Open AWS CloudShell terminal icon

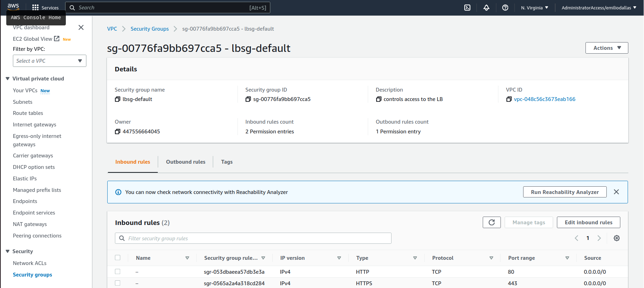(x=467, y=8)
